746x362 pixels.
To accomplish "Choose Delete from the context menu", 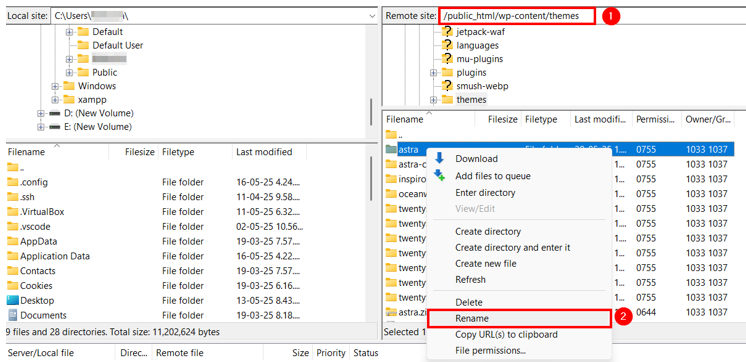I will point(469,303).
